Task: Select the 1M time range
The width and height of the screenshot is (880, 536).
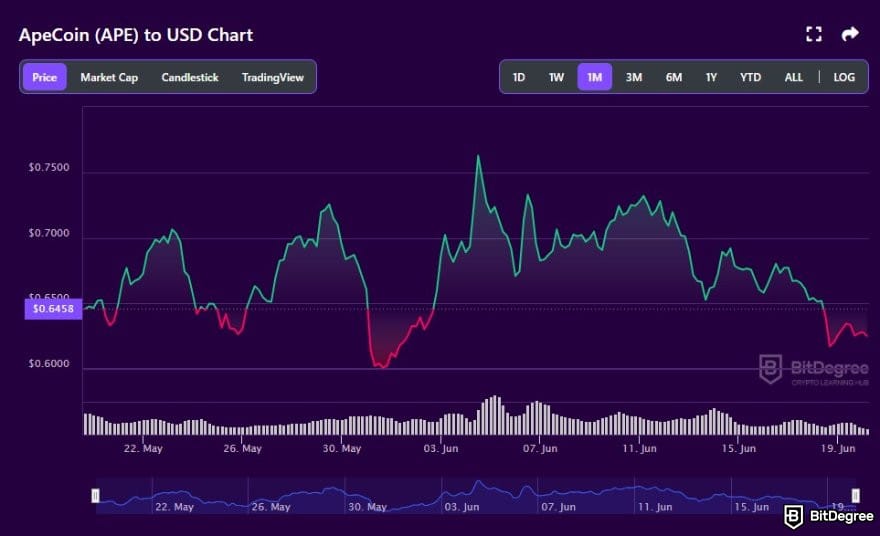Action: (x=595, y=77)
